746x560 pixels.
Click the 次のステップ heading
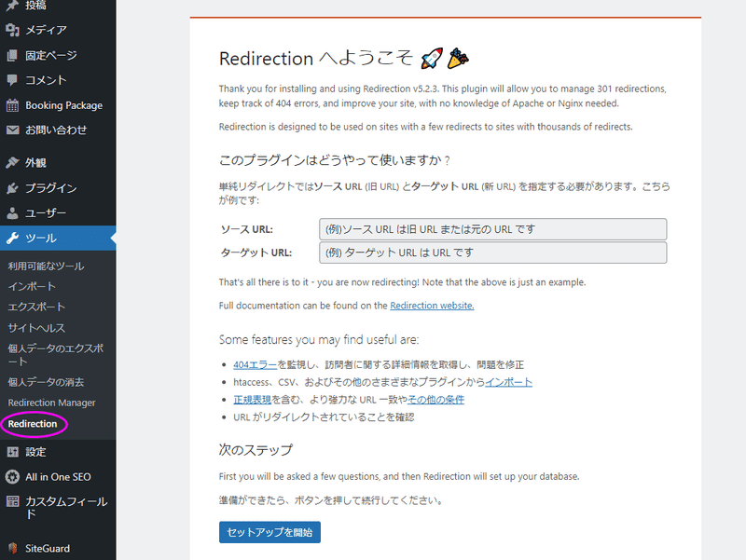coord(256,450)
